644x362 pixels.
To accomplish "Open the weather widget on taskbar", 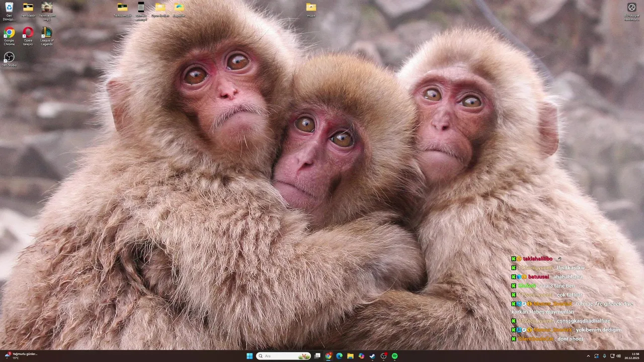I will 22,355.
